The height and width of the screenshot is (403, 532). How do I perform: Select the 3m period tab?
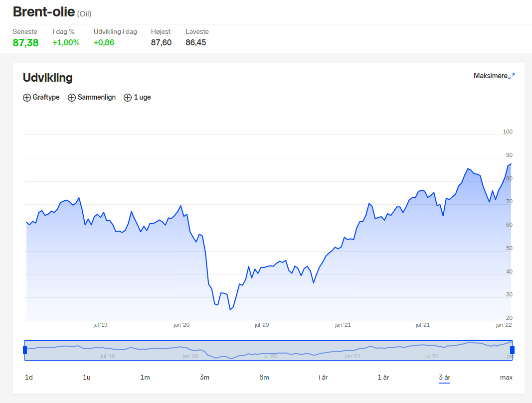[204, 377]
